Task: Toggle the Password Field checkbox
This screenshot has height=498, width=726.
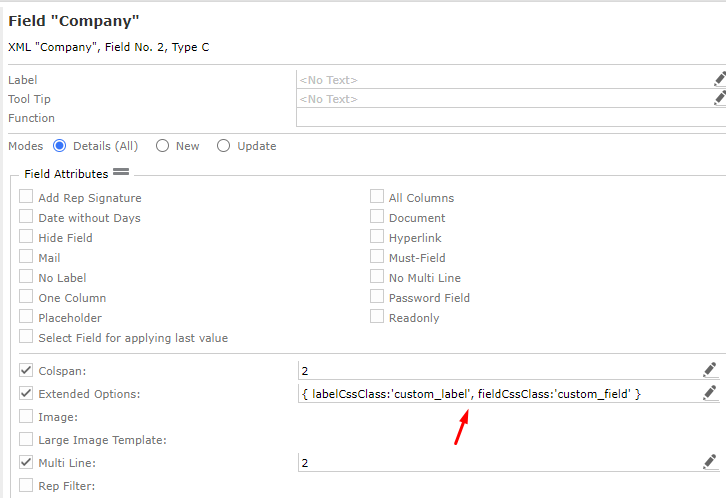Action: pos(377,297)
